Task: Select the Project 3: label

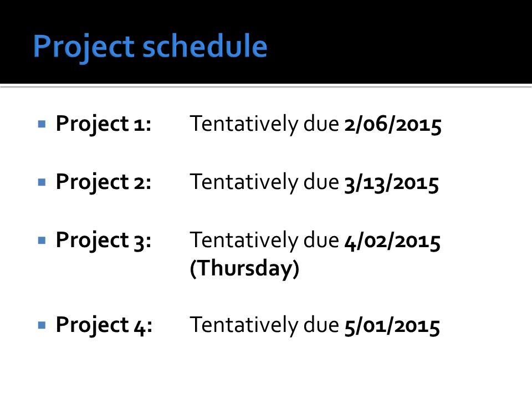Action: click(x=104, y=241)
